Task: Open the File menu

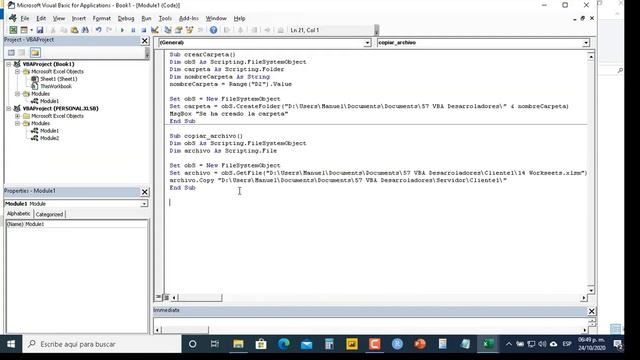Action: tap(25, 18)
